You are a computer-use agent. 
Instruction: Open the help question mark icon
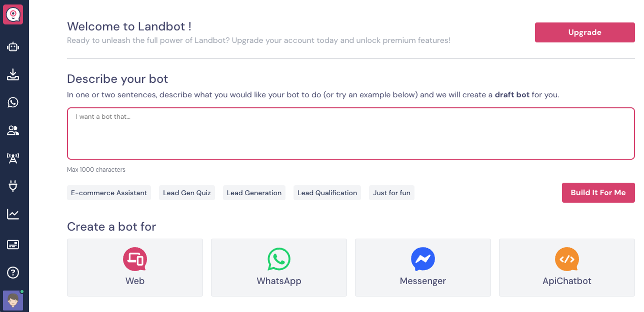[x=13, y=273]
